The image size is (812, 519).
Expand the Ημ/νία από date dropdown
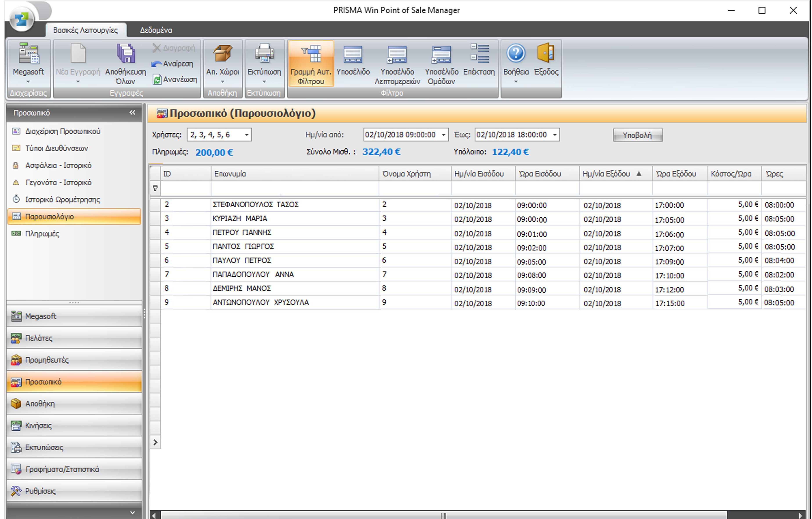tap(443, 135)
